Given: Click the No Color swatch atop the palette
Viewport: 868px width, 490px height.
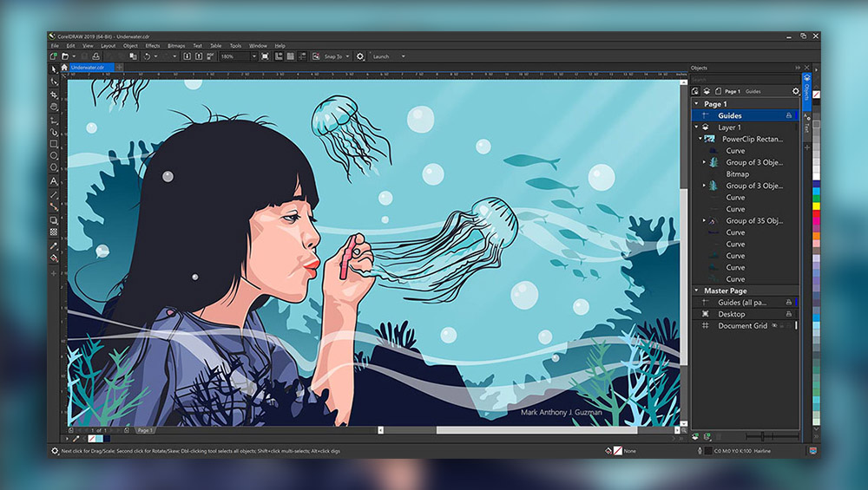Looking at the screenshot, I should coord(816,95).
